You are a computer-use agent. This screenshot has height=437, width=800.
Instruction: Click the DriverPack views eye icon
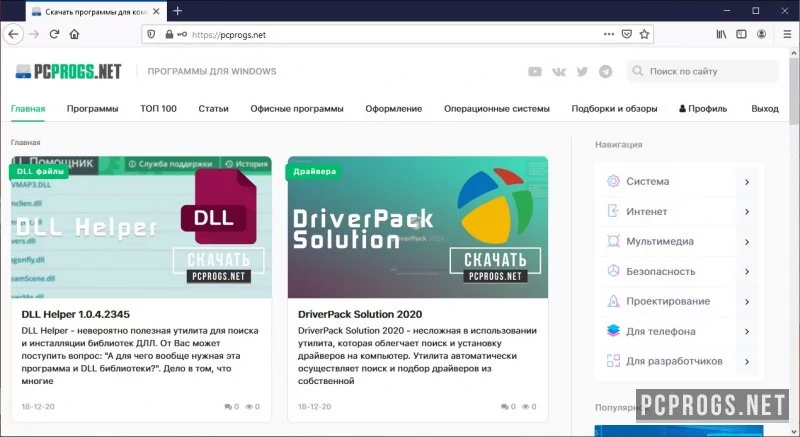point(525,406)
